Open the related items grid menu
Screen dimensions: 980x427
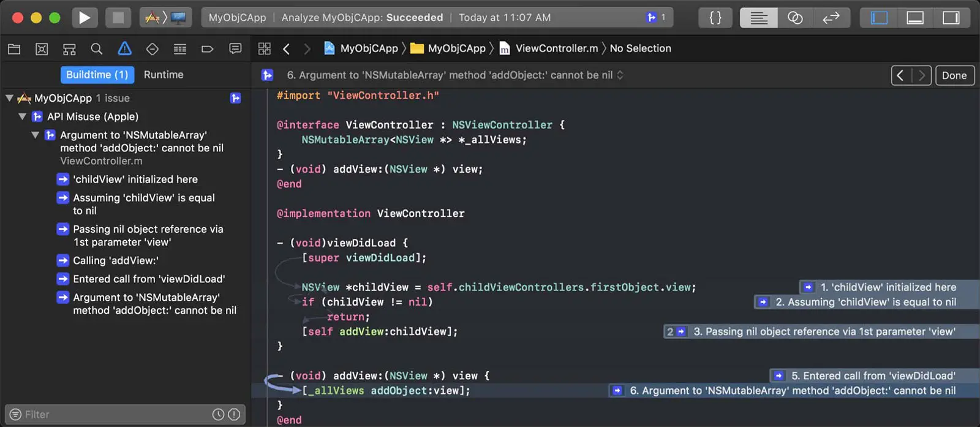[265, 48]
